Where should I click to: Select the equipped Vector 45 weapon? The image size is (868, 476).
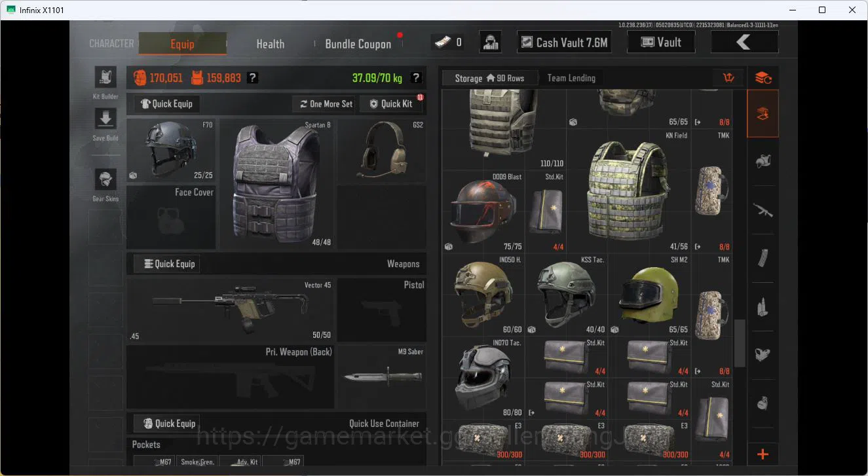(230, 310)
